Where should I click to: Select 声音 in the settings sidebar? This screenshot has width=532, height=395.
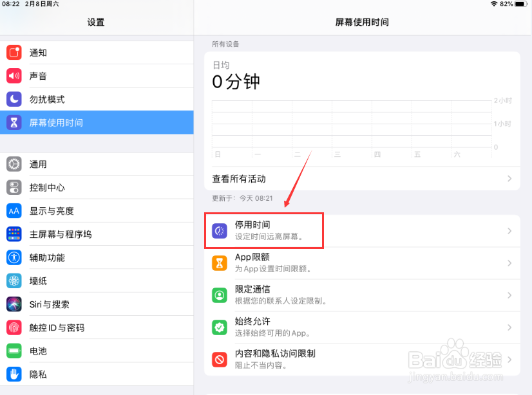[x=97, y=76]
